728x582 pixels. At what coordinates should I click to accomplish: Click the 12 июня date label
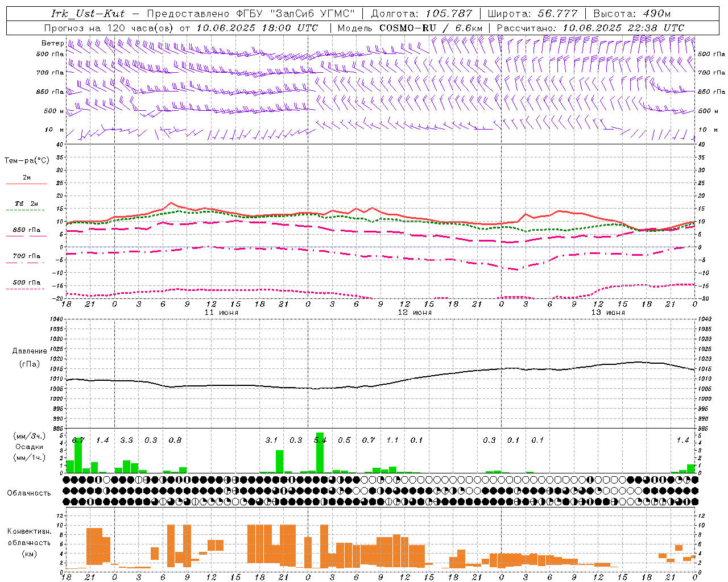coord(415,313)
